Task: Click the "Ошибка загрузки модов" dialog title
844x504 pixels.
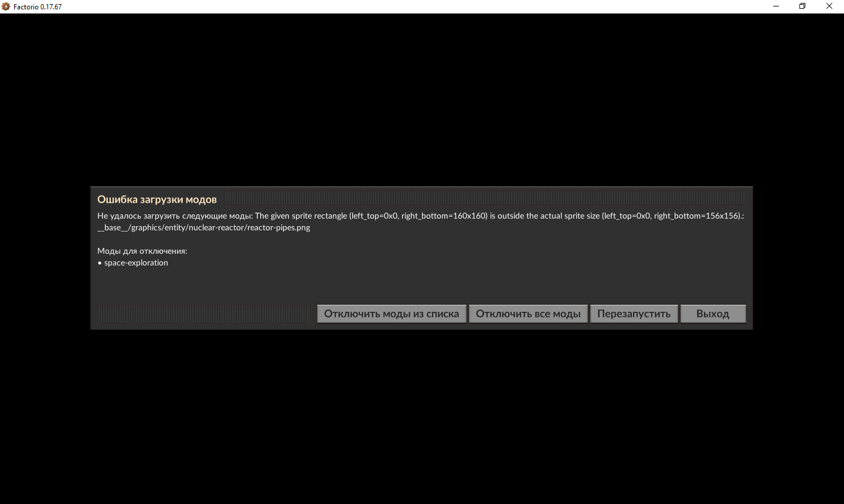Action: coord(156,199)
